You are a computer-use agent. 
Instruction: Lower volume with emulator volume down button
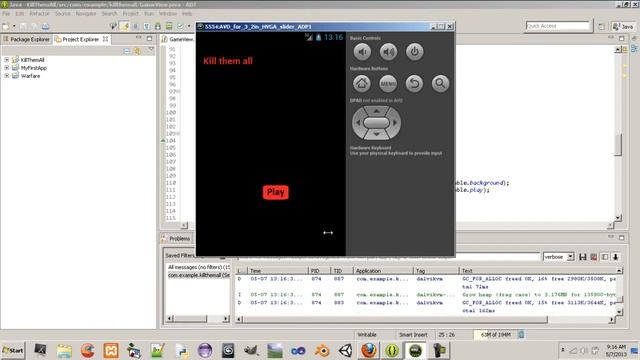click(362, 52)
